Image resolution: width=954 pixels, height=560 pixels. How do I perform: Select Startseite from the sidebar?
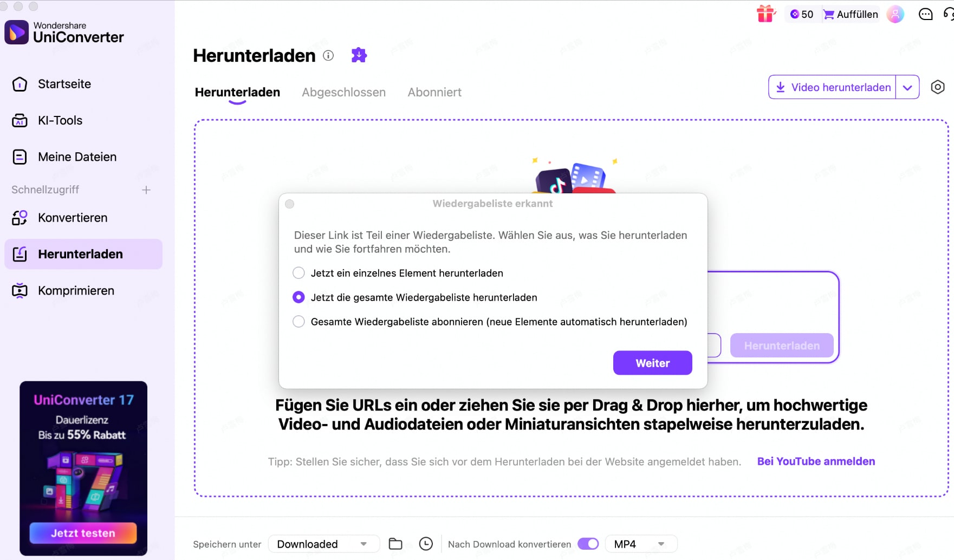pos(64,84)
